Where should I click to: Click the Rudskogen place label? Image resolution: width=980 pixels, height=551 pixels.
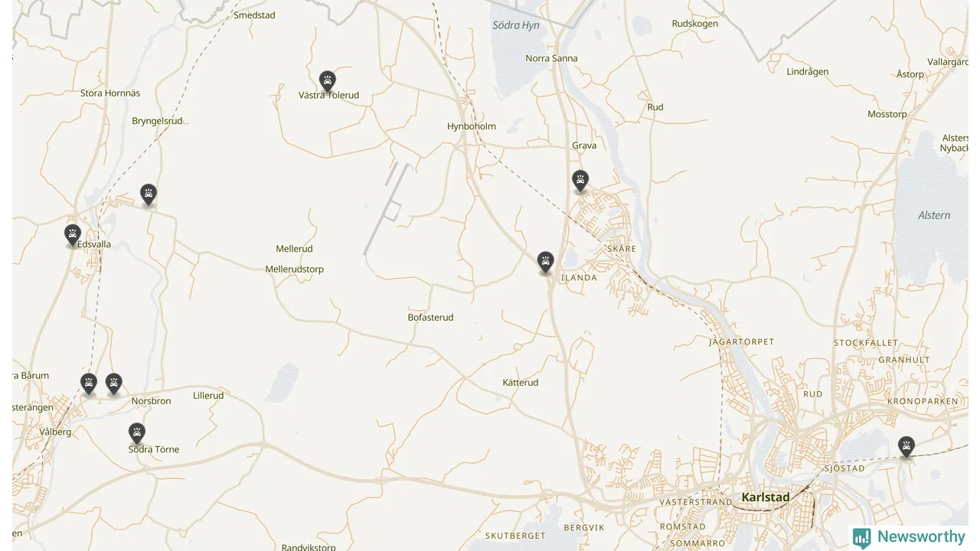pos(695,24)
